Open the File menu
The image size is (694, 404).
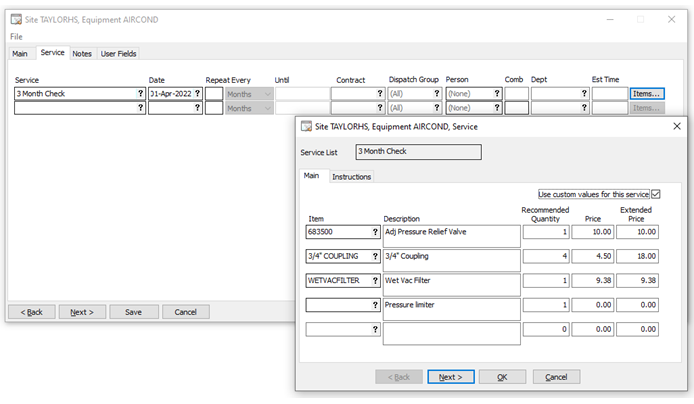tap(16, 37)
